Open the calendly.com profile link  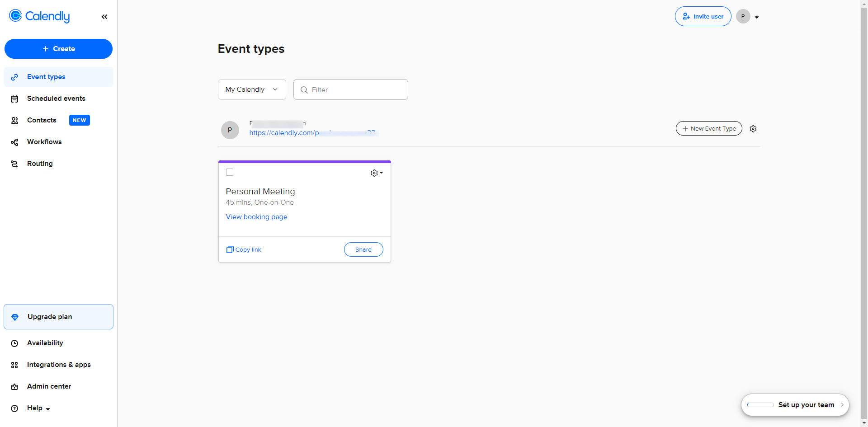[x=313, y=133]
